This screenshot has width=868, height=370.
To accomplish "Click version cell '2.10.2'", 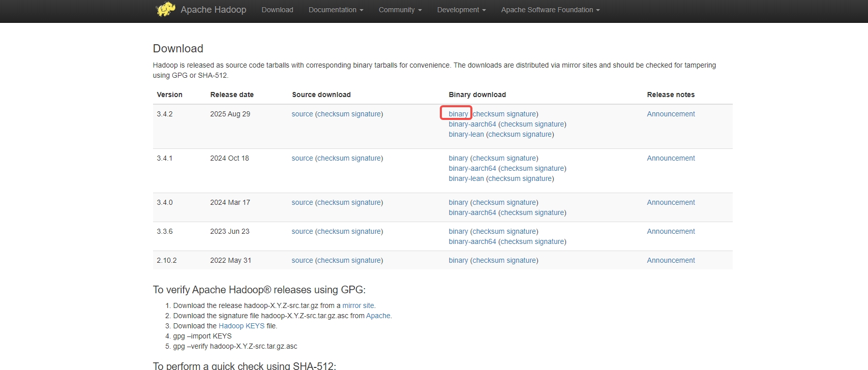I will (x=167, y=260).
